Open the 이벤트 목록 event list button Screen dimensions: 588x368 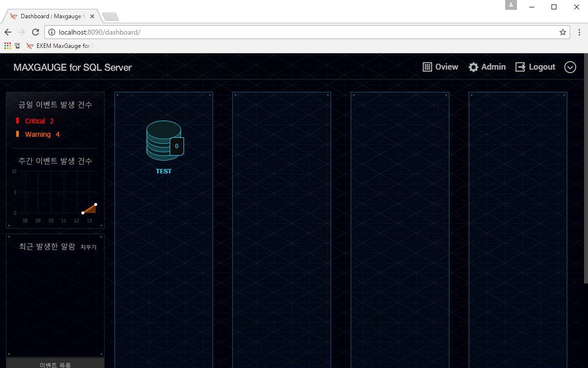pos(55,364)
